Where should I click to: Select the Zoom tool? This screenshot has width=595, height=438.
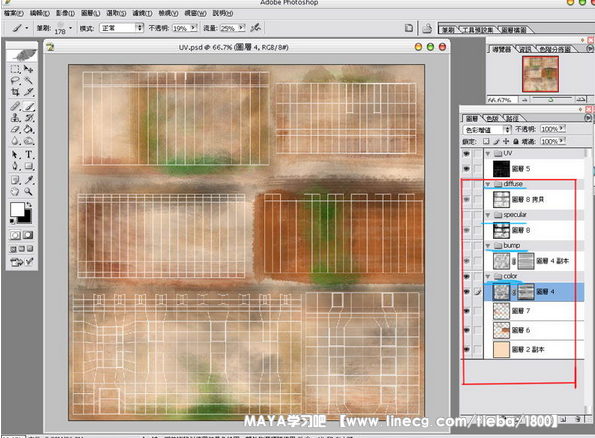28,192
